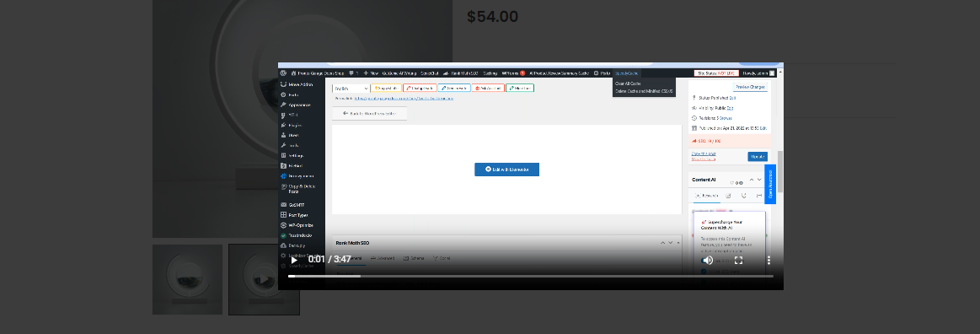Viewport: 980px width, 334px height.
Task: Click the Howdy admin account menu
Action: [x=758, y=73]
